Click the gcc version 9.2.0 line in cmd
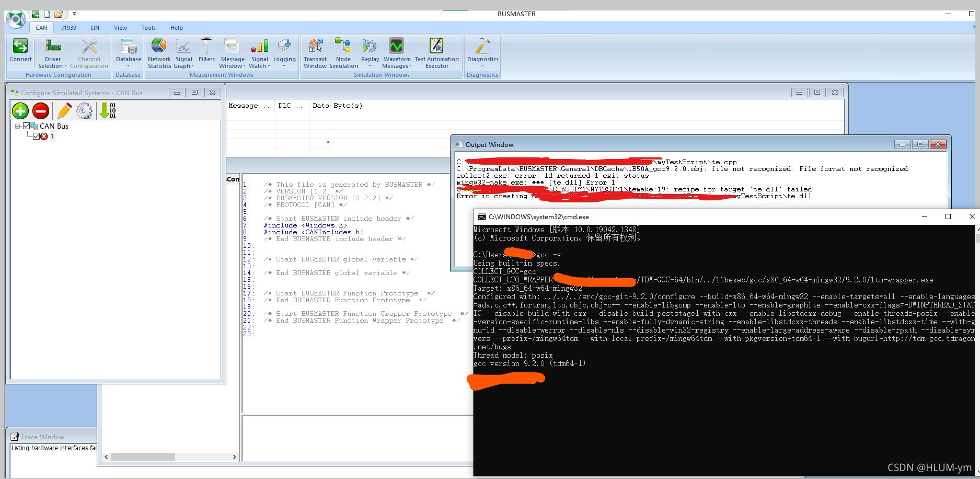 pos(529,363)
